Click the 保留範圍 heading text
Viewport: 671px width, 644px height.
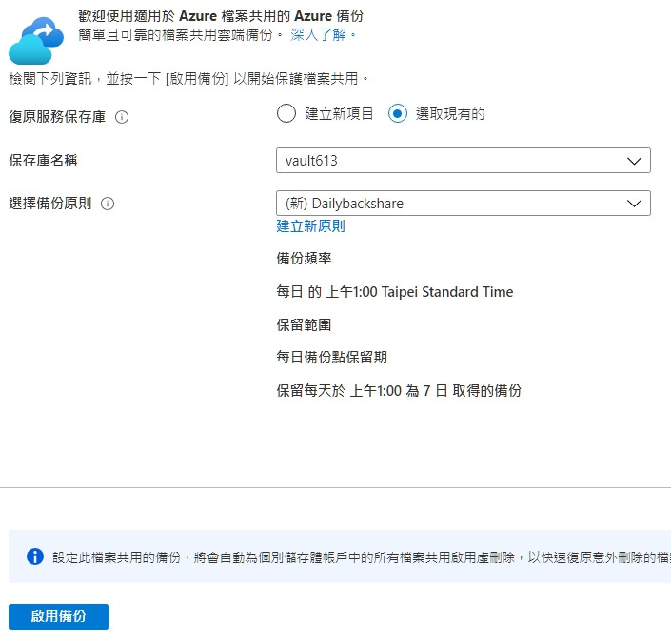click(x=304, y=325)
